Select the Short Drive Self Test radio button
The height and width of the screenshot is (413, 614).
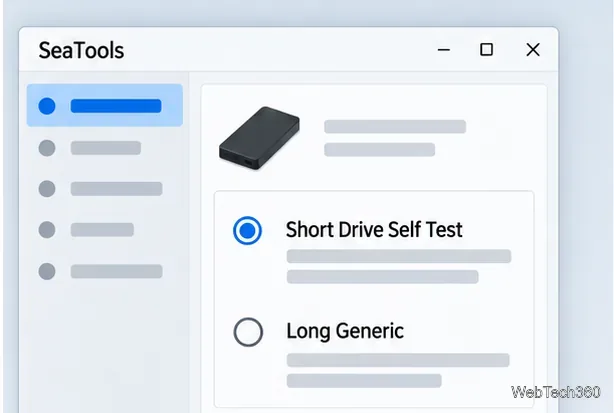247,230
